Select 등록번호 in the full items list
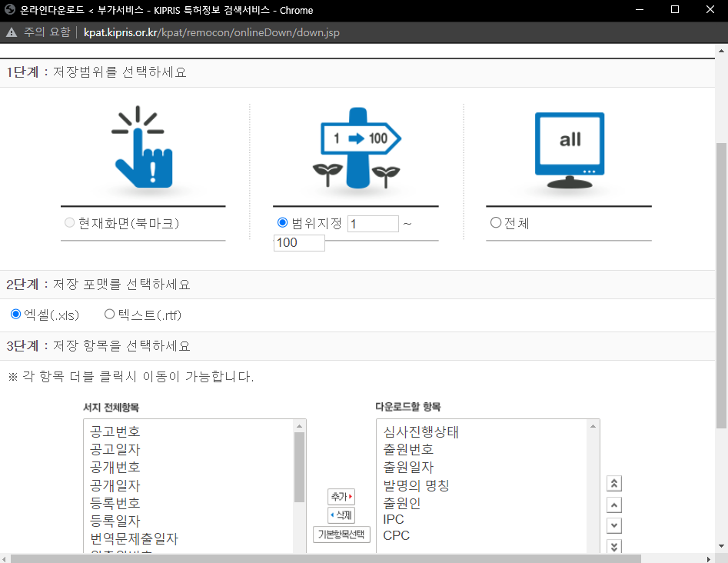The width and height of the screenshot is (728, 563). pyautogui.click(x=115, y=503)
